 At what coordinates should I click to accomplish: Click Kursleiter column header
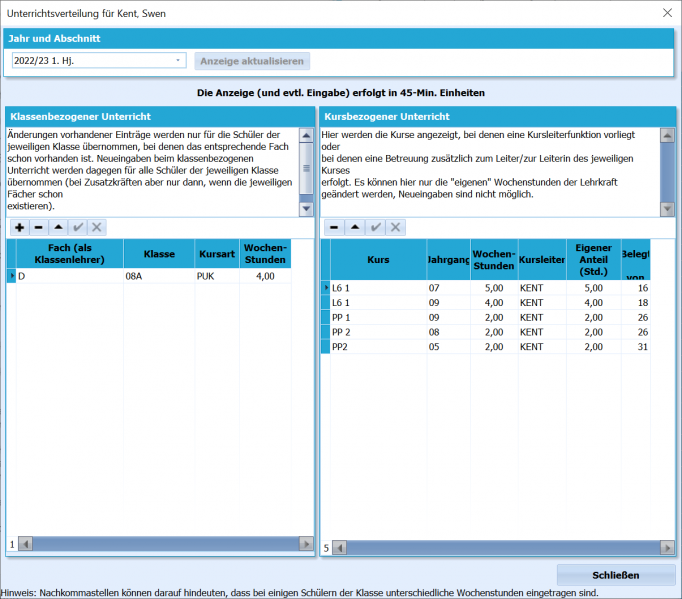click(x=542, y=260)
